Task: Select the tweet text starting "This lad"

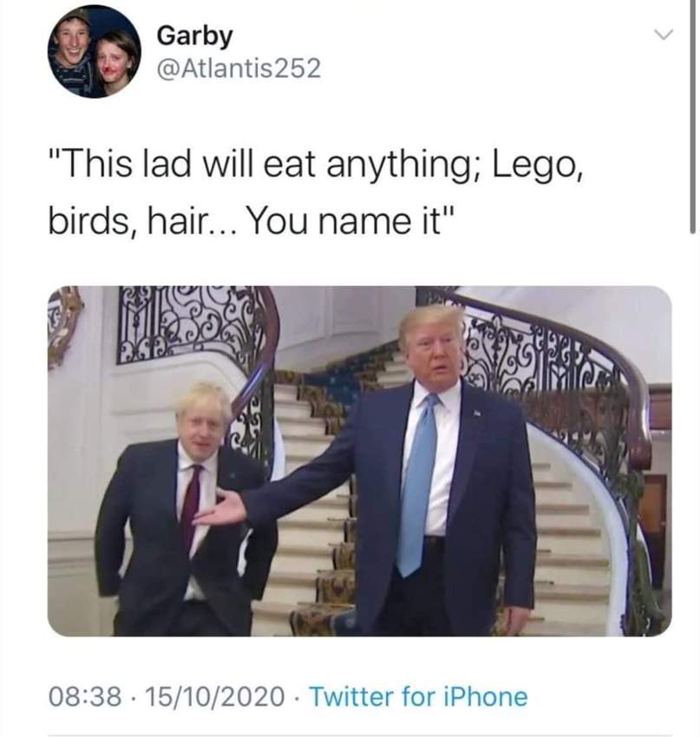Action: coord(316,192)
